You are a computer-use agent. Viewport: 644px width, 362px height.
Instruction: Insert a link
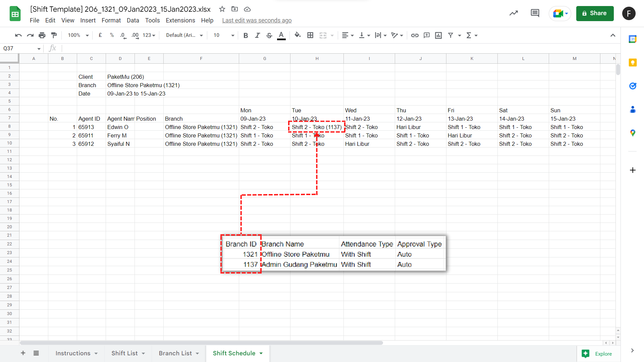pos(415,35)
